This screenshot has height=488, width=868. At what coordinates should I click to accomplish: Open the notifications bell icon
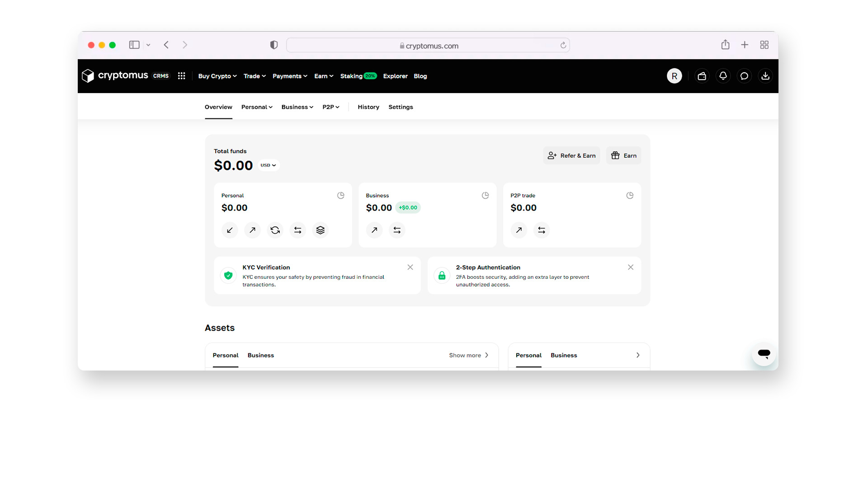tap(723, 76)
